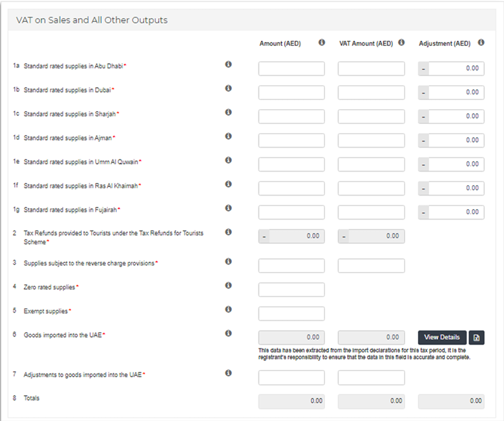Screen dimensions: 504x421
Task: Click VAT Amount field for reverse charge supplies
Action: pyautogui.click(x=371, y=265)
